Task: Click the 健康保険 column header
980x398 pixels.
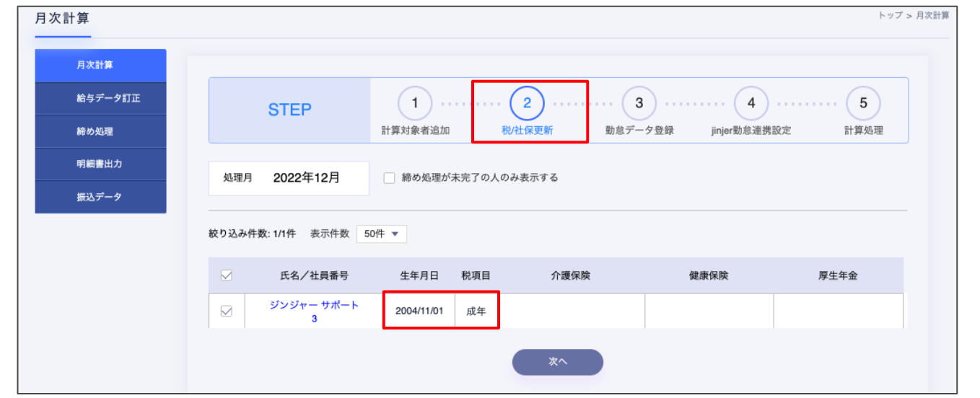Action: tap(709, 275)
